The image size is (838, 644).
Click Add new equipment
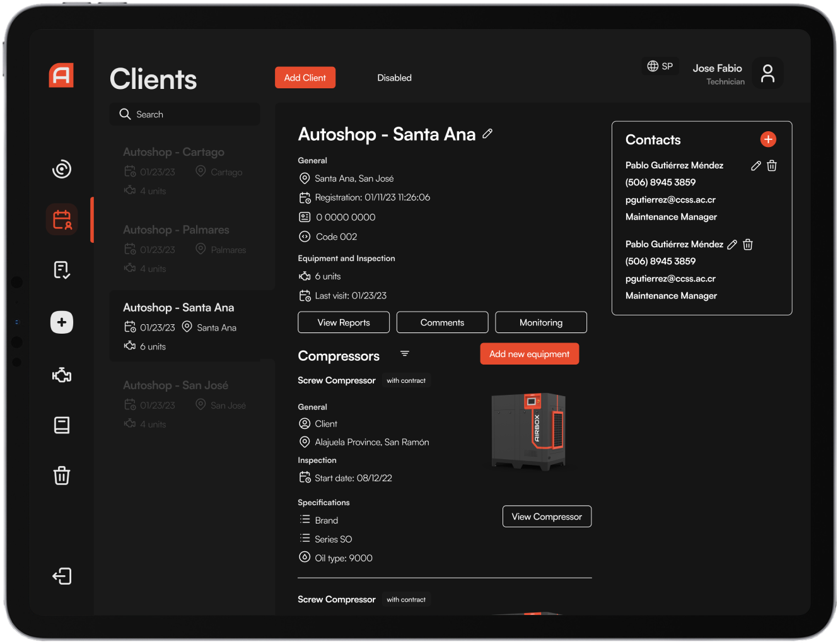530,354
